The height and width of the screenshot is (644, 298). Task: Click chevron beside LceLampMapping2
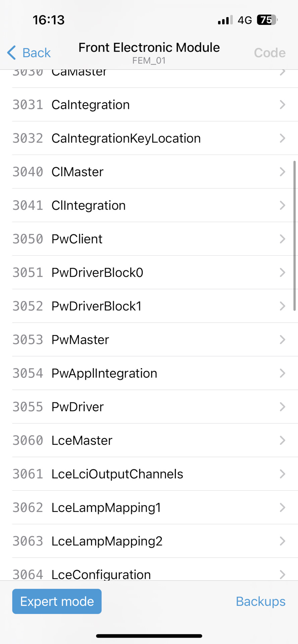pyautogui.click(x=282, y=541)
